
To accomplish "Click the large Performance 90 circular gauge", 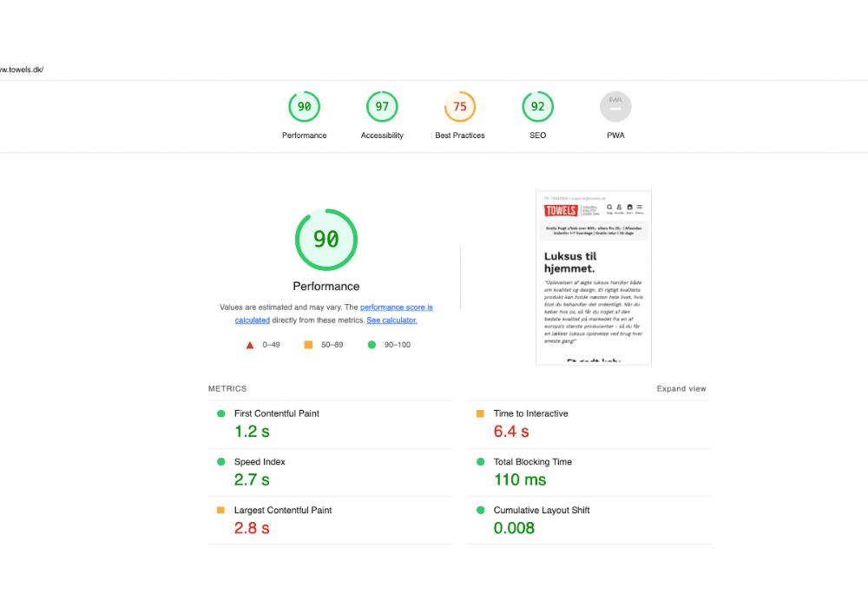I will [x=326, y=240].
